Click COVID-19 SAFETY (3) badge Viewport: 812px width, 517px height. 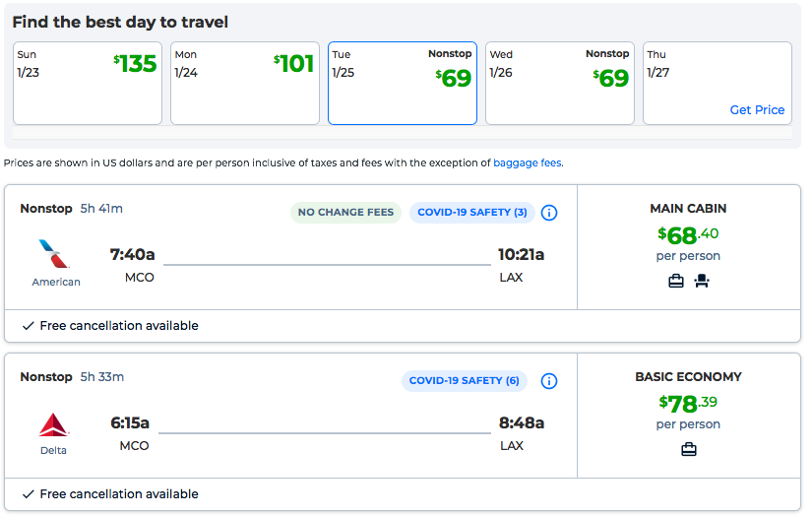pyautogui.click(x=471, y=213)
